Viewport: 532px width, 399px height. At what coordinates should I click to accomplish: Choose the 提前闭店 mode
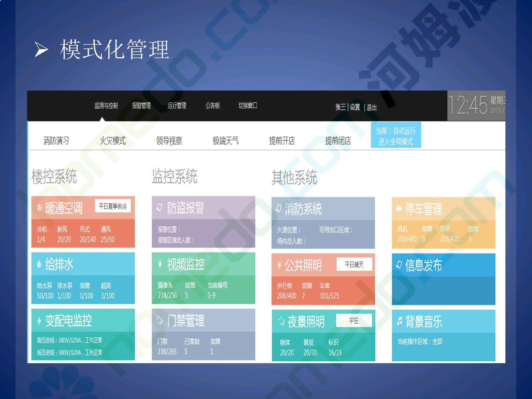click(x=338, y=141)
